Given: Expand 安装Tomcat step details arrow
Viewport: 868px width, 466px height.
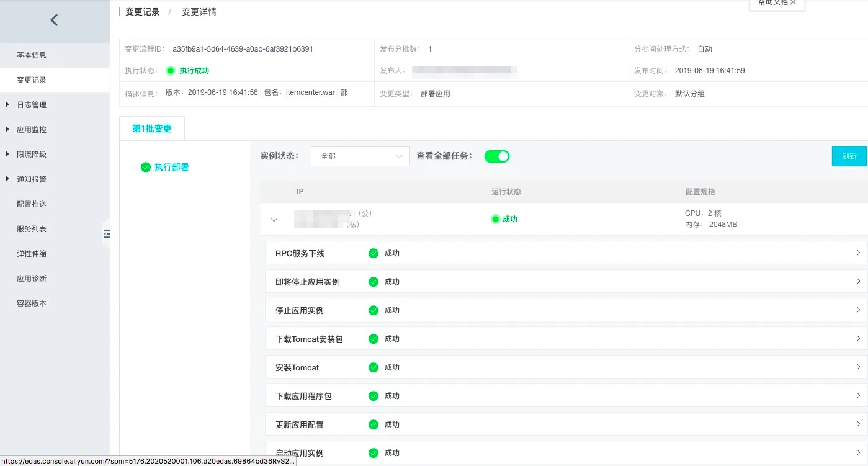Looking at the screenshot, I should coord(858,367).
